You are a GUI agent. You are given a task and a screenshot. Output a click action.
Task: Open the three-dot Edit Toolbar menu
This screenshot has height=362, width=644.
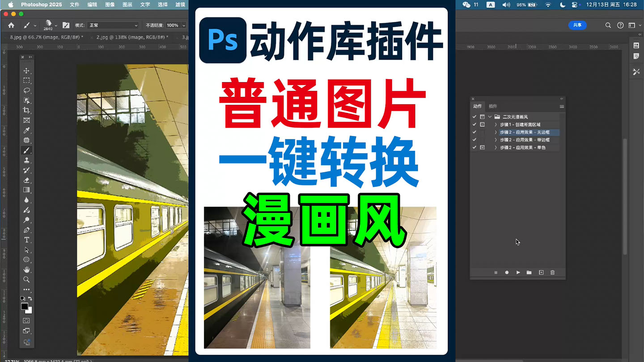pyautogui.click(x=26, y=290)
